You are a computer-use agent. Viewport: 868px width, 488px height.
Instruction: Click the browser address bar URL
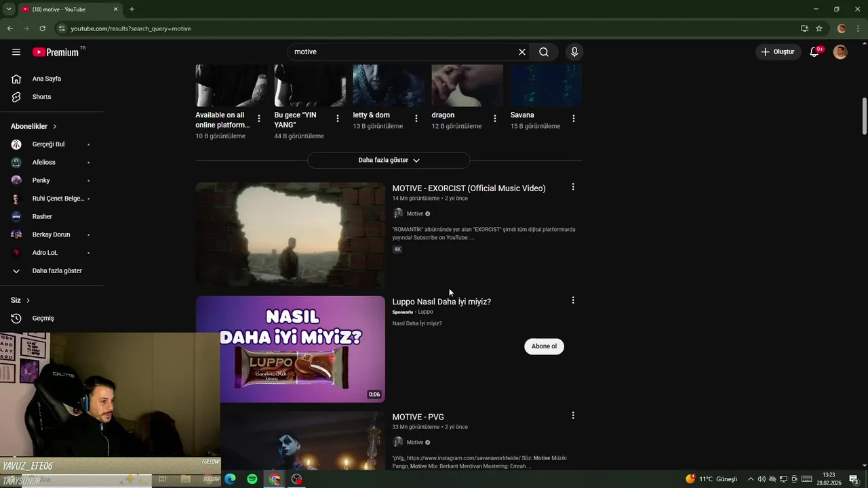tap(131, 28)
